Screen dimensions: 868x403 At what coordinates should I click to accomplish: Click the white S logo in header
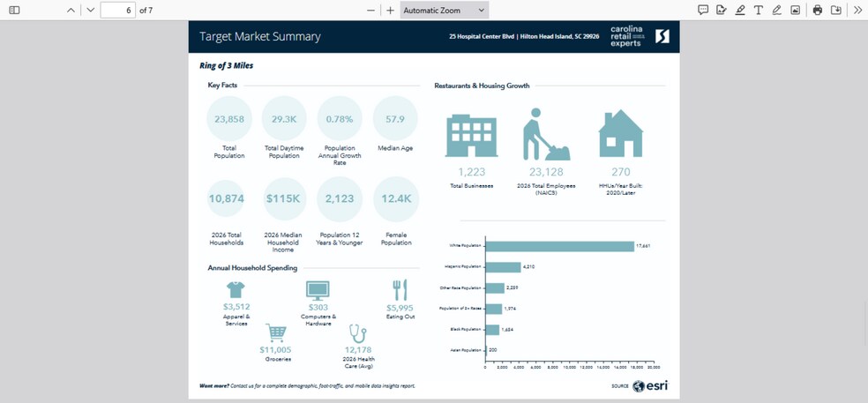pyautogui.click(x=662, y=36)
